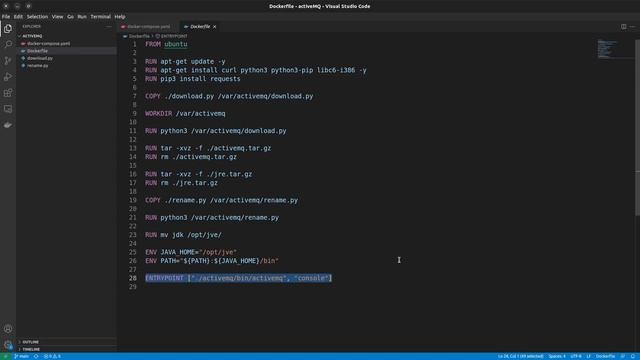Click the highlighted ENTRYPOINT line 28
The image size is (640, 360).
point(239,278)
